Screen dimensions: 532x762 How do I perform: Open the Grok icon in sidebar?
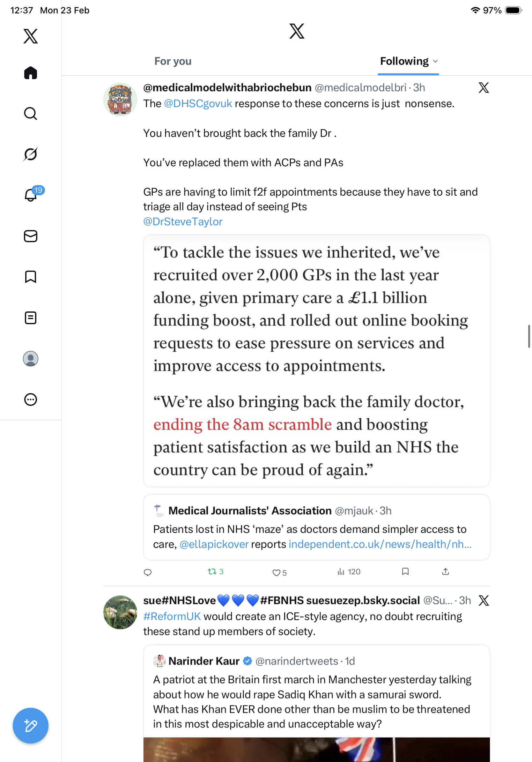(x=31, y=154)
